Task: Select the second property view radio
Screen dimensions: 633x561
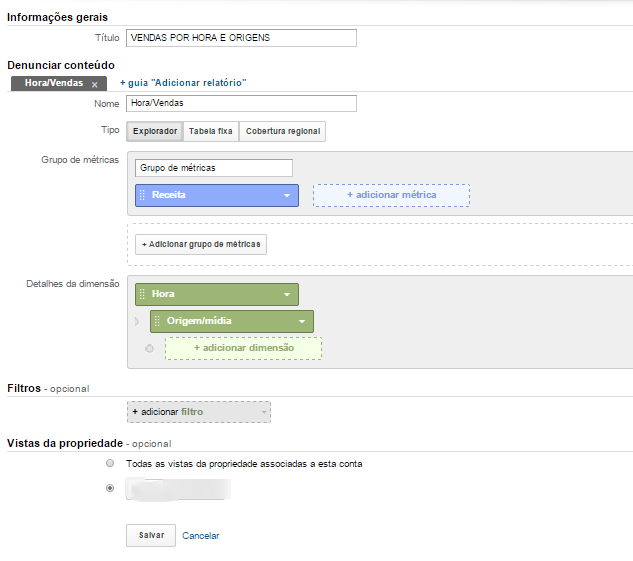Action: click(110, 488)
